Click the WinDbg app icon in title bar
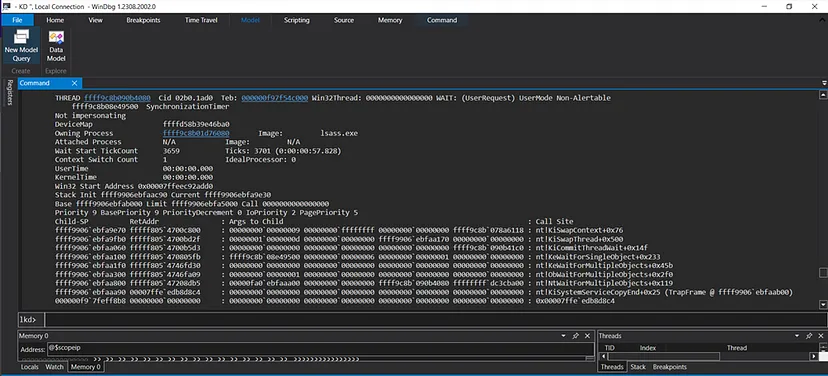828x376 pixels. point(6,6)
